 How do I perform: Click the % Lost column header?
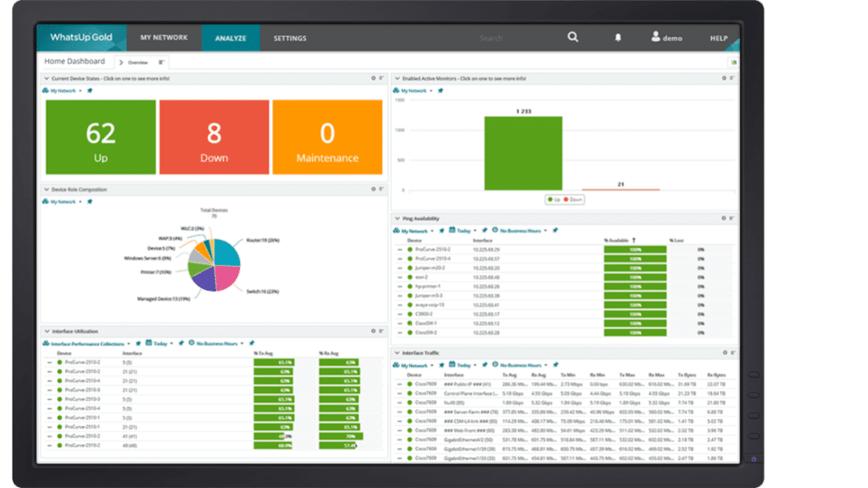(x=676, y=240)
